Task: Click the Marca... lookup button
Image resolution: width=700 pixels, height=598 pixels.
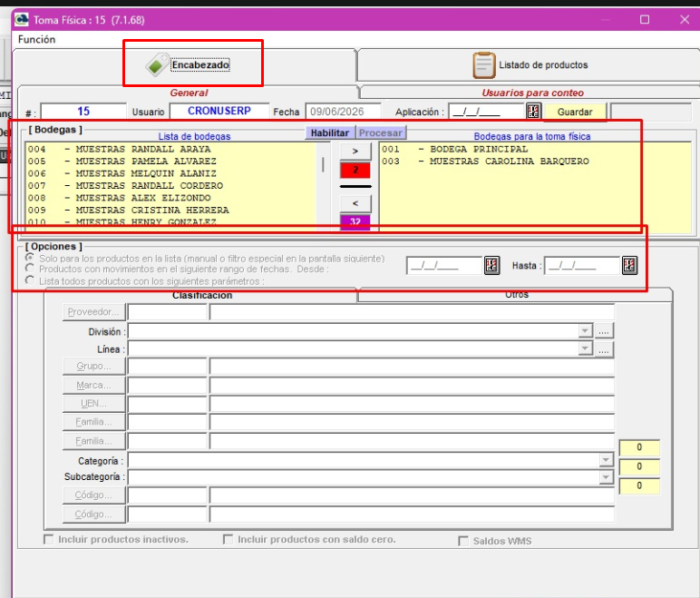Action: [93, 385]
